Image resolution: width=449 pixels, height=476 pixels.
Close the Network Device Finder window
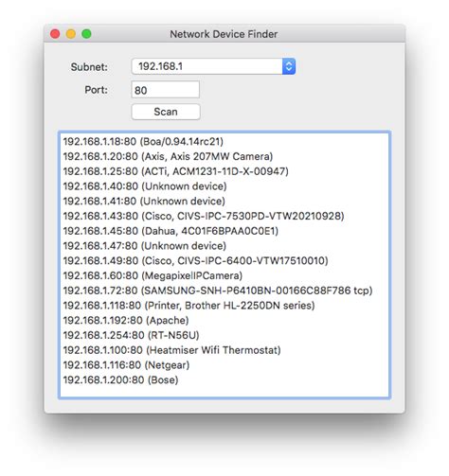(55, 34)
